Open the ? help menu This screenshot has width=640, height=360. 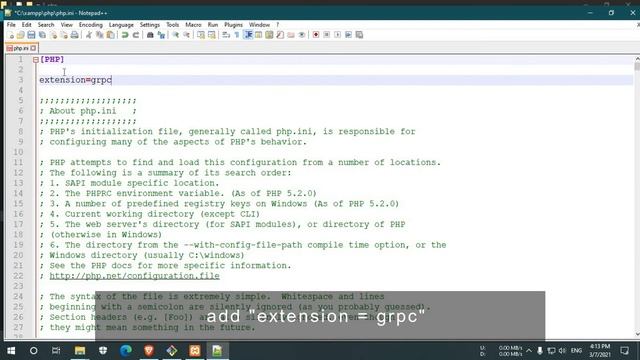point(278,25)
